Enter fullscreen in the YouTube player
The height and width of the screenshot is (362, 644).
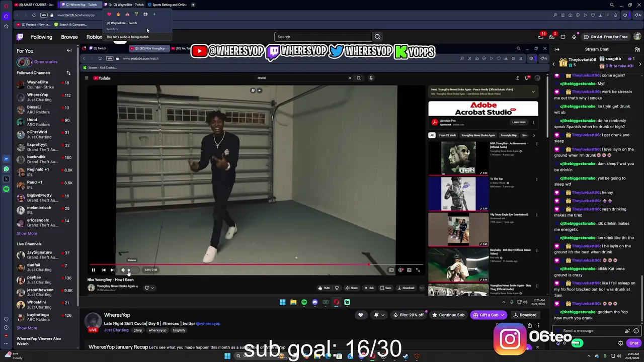click(418, 270)
